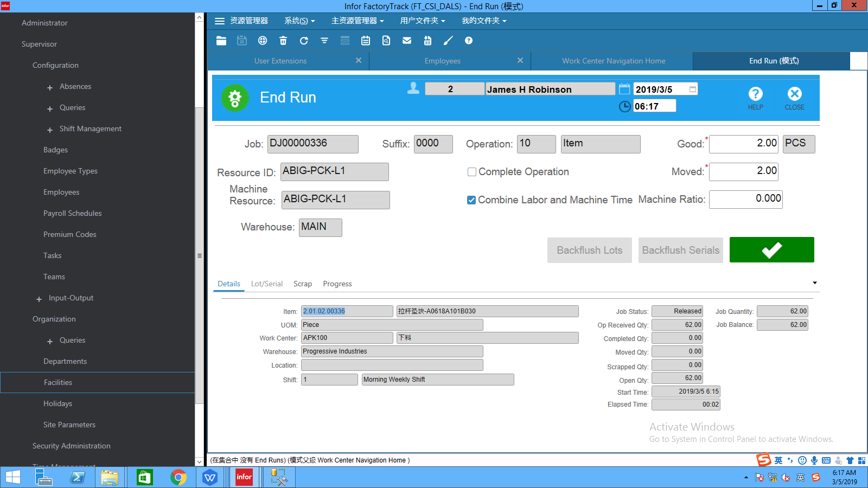Screen dimensions: 868x488
Task: Open PowerShell from the taskbar
Action: pyautogui.click(x=78, y=477)
